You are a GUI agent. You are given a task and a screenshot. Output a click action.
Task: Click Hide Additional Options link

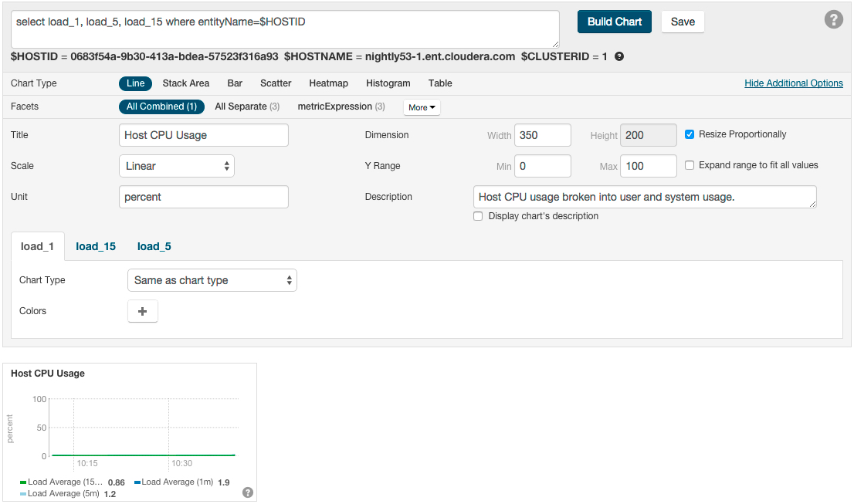pyautogui.click(x=793, y=83)
